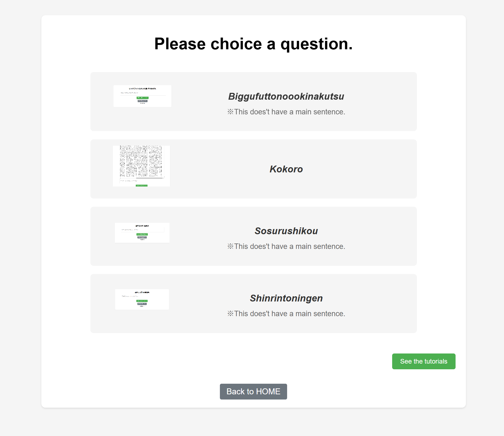
Task: Click the Shinrintoningen preview thumbnail
Action: (x=142, y=299)
